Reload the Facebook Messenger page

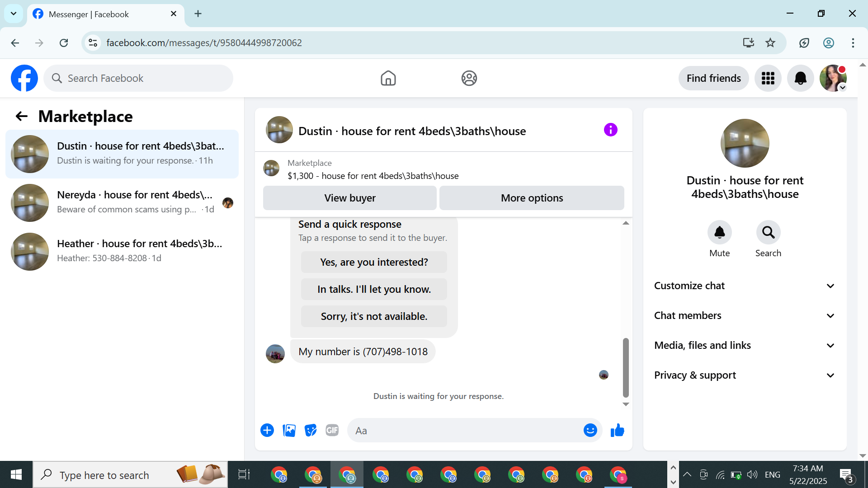coord(64,43)
